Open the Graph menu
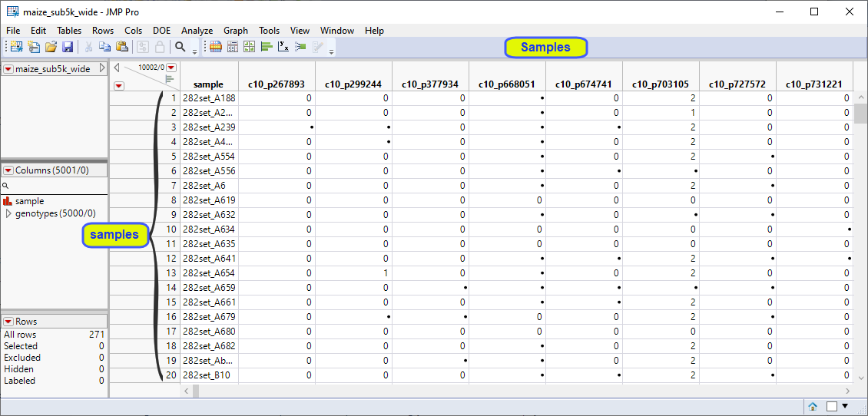868x416 pixels. point(236,31)
